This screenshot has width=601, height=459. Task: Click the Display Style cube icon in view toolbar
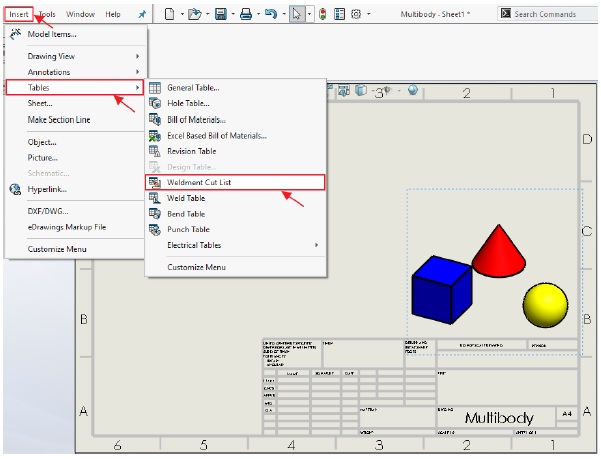361,91
